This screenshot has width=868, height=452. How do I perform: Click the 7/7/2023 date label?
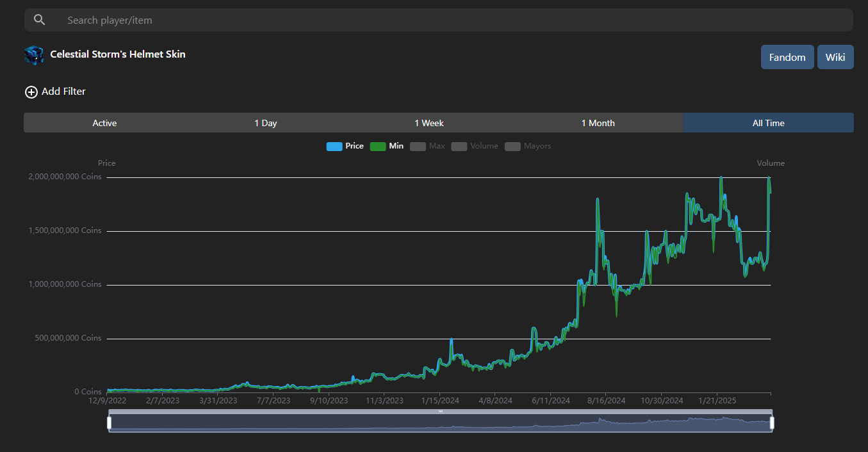coord(274,401)
